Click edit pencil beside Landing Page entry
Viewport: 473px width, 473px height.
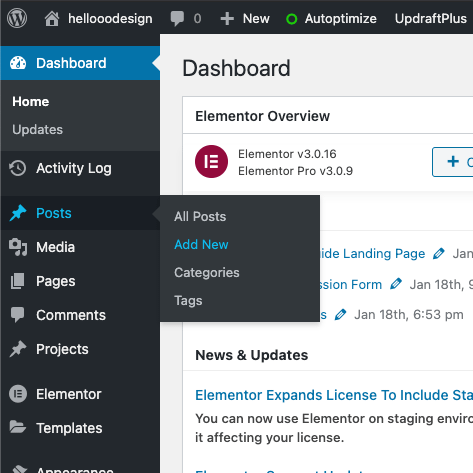(439, 254)
